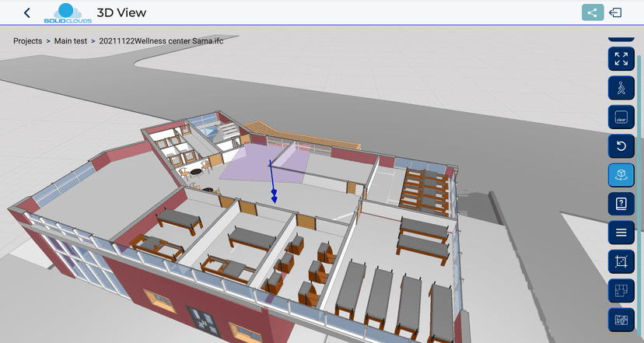Fit model to screen with expand arrows
This screenshot has height=343, width=644.
(621, 59)
